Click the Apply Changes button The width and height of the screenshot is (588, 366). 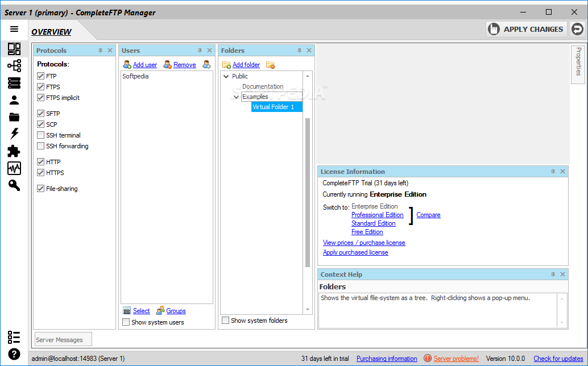(x=527, y=29)
